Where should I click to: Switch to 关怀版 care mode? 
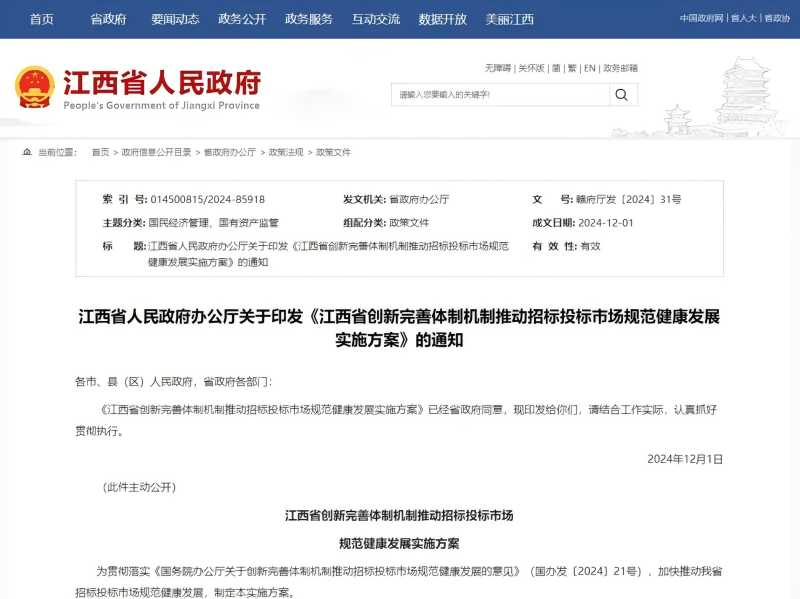531,68
